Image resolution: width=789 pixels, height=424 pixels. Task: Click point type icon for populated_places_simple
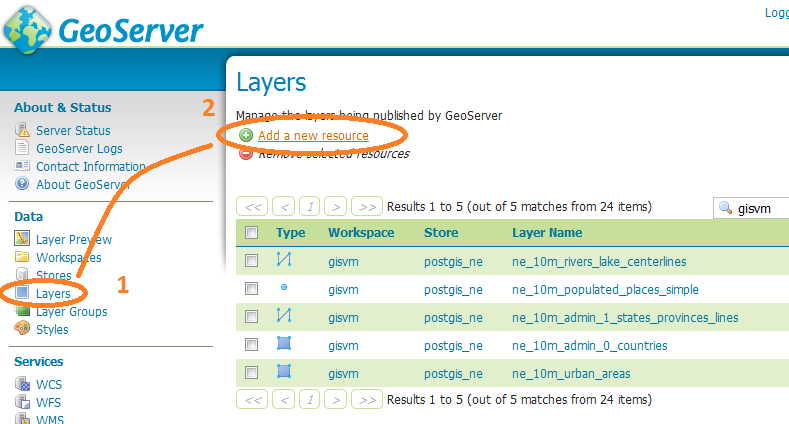tap(284, 287)
